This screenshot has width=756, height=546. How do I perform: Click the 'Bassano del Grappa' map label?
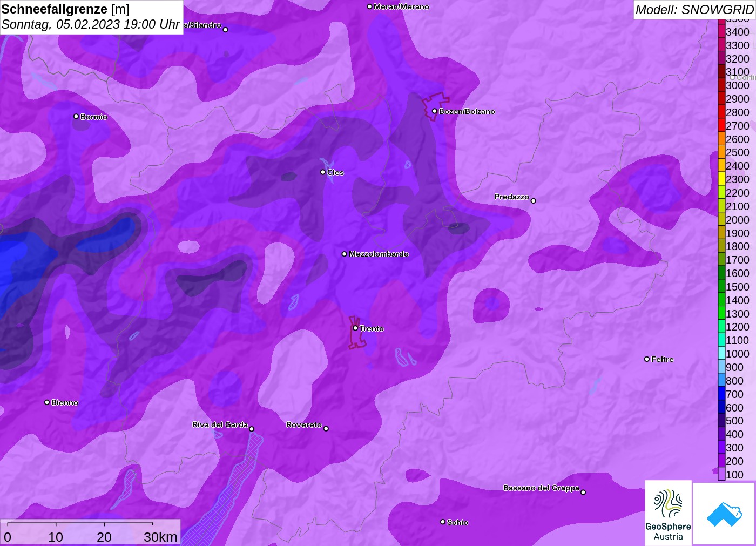click(541, 488)
